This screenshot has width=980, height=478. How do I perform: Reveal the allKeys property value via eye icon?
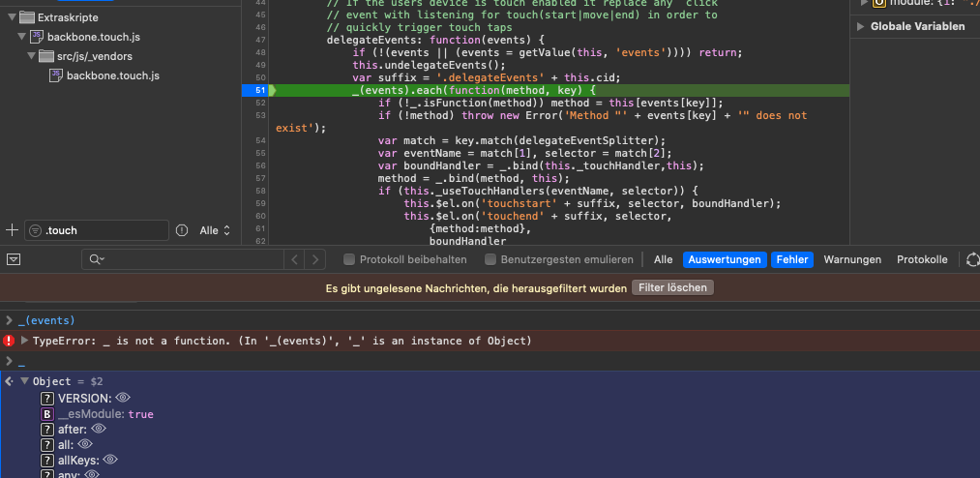pos(110,460)
